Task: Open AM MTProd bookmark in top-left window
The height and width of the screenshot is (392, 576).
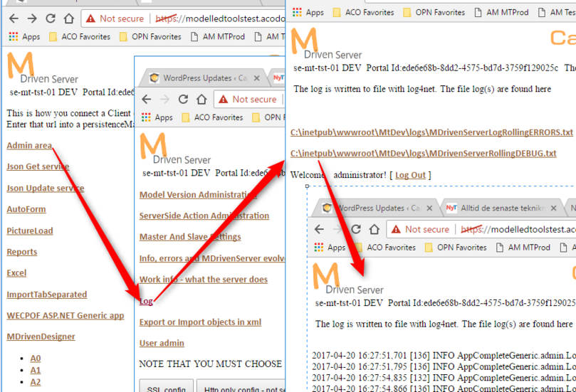Action: point(218,37)
